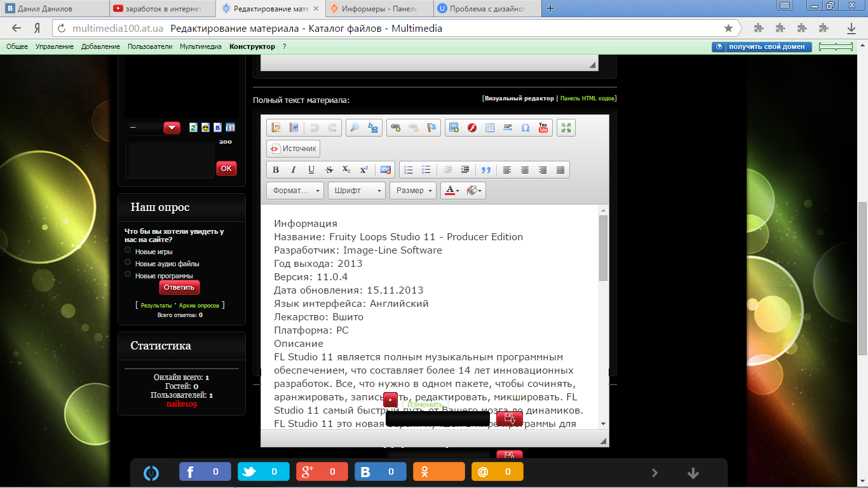
Task: Switch to the 'Информеры - Панель' browser tab
Action: pyautogui.click(x=379, y=9)
